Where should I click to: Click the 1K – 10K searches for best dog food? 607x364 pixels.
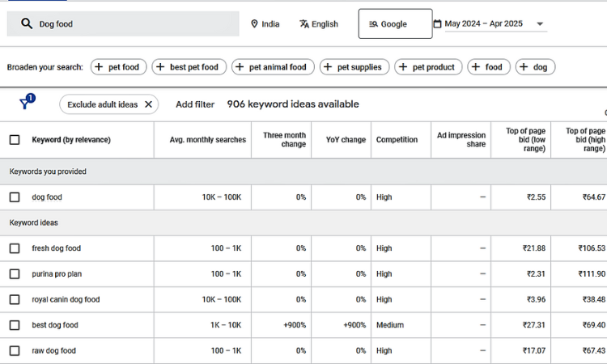226,325
